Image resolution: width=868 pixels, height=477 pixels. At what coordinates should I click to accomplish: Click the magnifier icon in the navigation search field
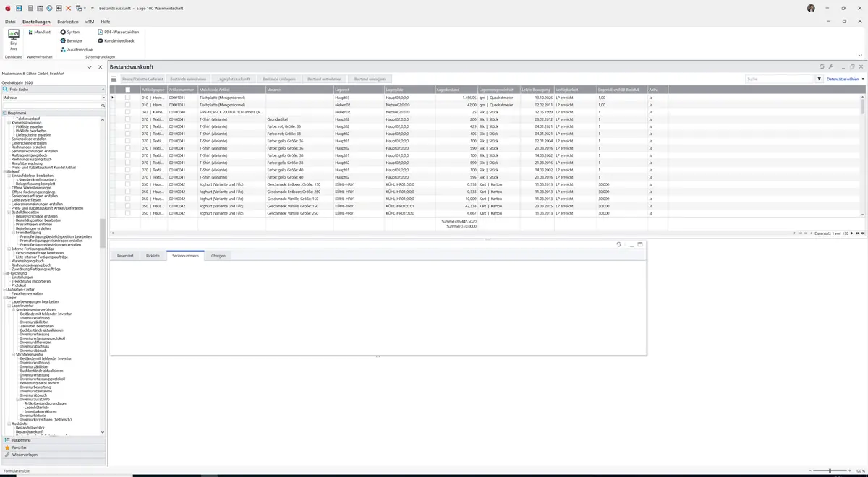(x=103, y=106)
